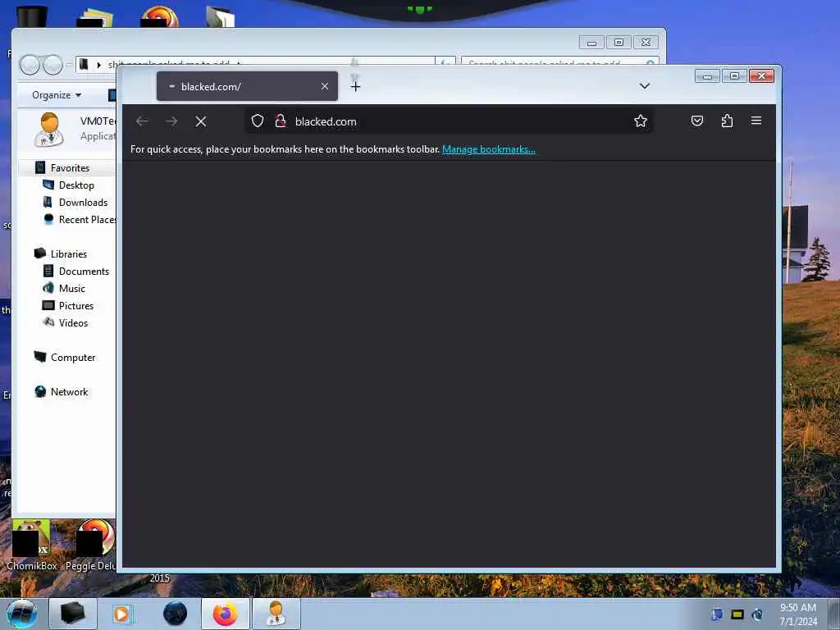Open the Windows Start orb

tap(22, 614)
